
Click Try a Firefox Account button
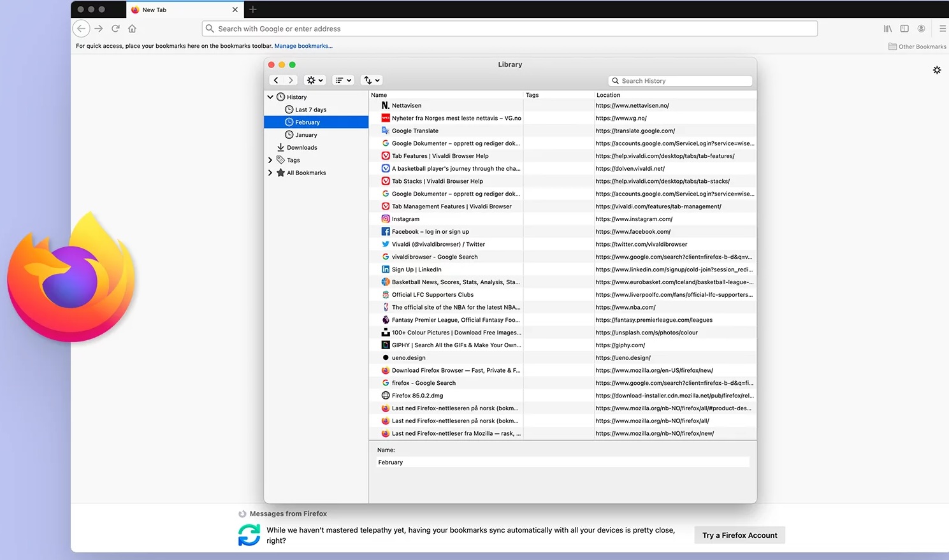click(x=739, y=535)
